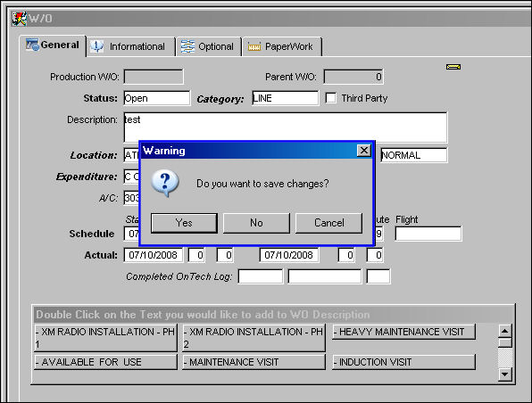The image size is (532, 403).
Task: Click middle Completed On Tech Log field
Action: click(325, 276)
